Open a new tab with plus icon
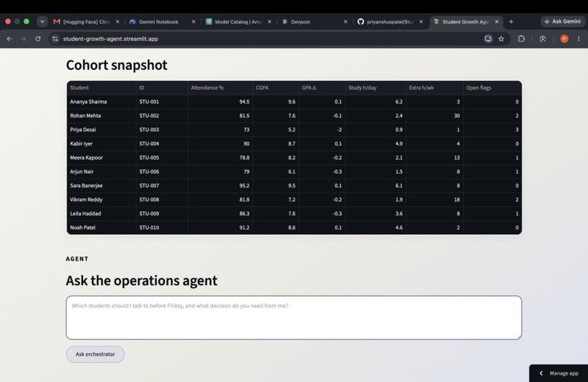This screenshot has height=382, width=588. [511, 22]
